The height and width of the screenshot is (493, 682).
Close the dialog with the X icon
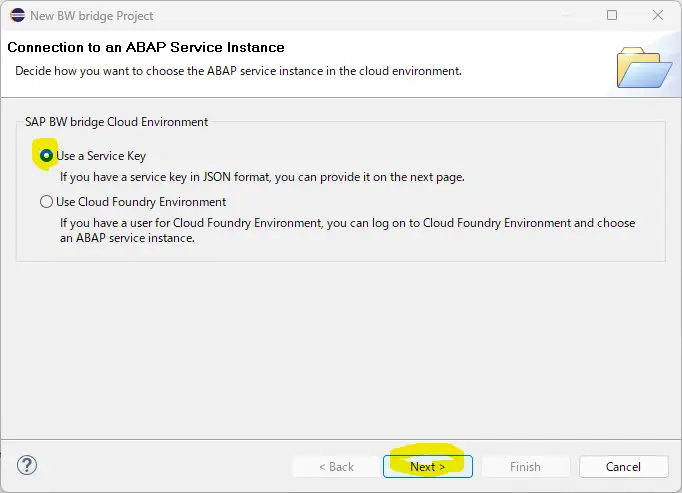658,15
